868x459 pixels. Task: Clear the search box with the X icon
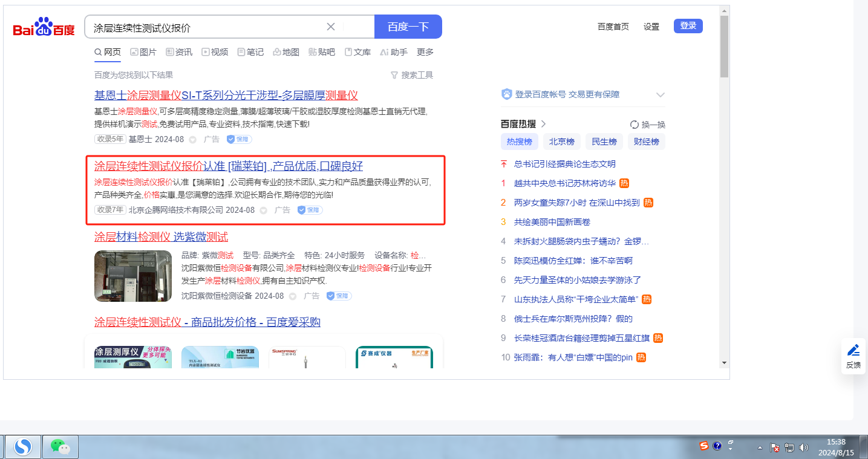pos(331,27)
